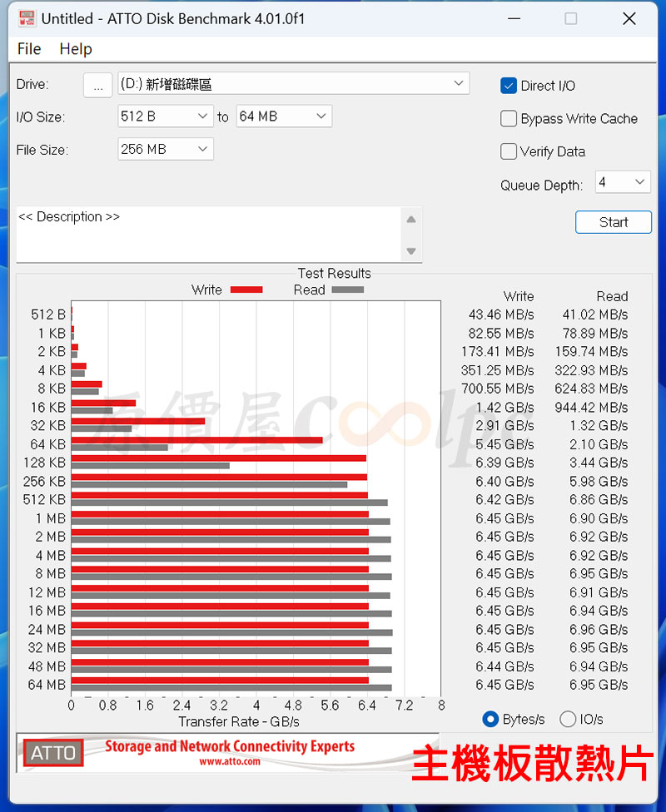Close the ATTO Disk Benchmark window
Viewport: 666px width, 812px height.
629,18
